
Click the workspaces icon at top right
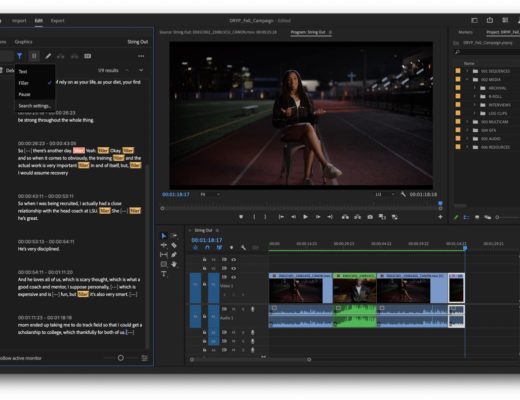click(x=474, y=20)
